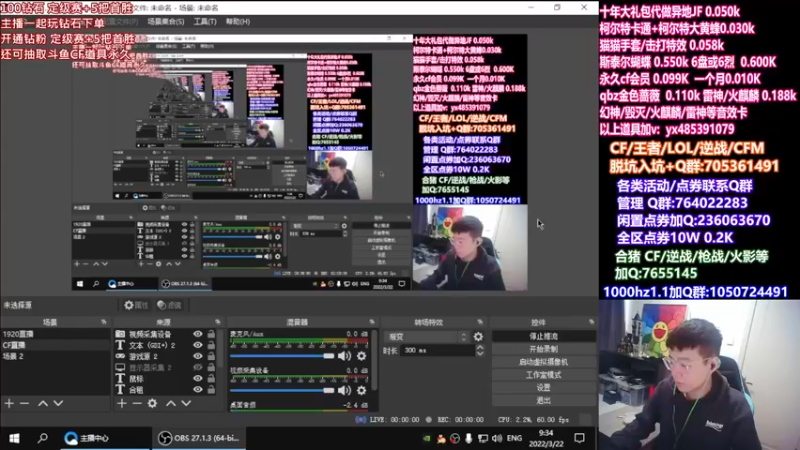Select the 场景 2 scene

coord(55,356)
